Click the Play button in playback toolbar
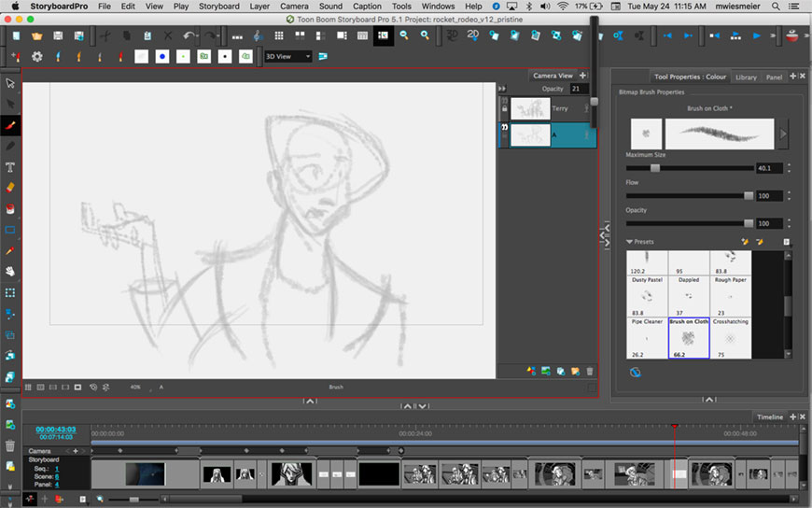The height and width of the screenshot is (508, 812). (757, 35)
